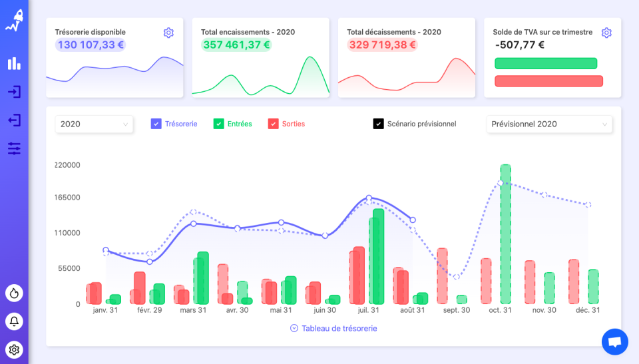Open the sliders filter icon in sidebar

coord(14,148)
